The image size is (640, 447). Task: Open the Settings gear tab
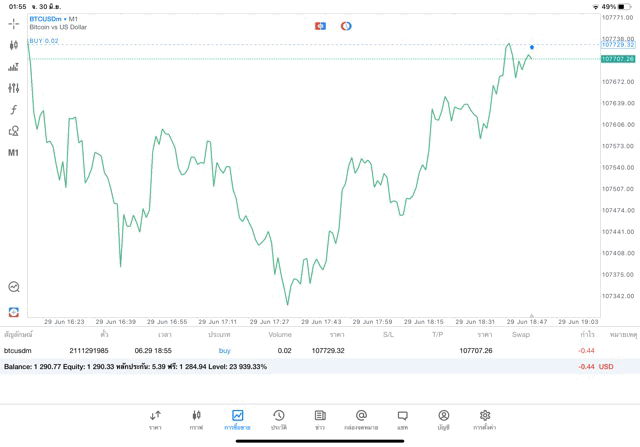pyautogui.click(x=485, y=420)
